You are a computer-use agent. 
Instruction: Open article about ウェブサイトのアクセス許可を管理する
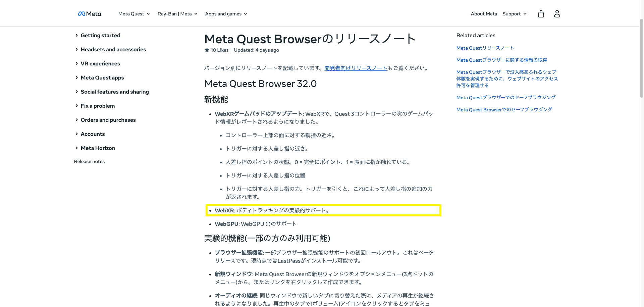point(507,79)
